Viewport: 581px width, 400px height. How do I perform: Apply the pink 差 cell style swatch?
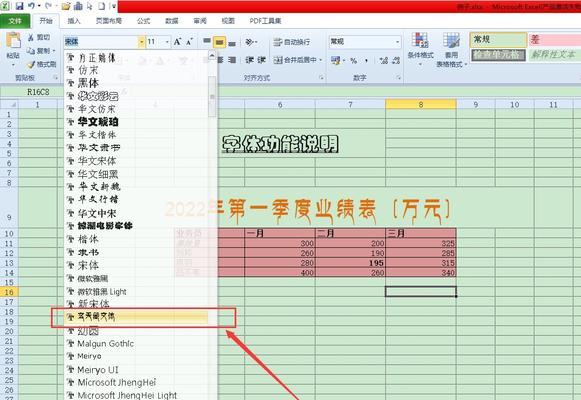click(554, 40)
